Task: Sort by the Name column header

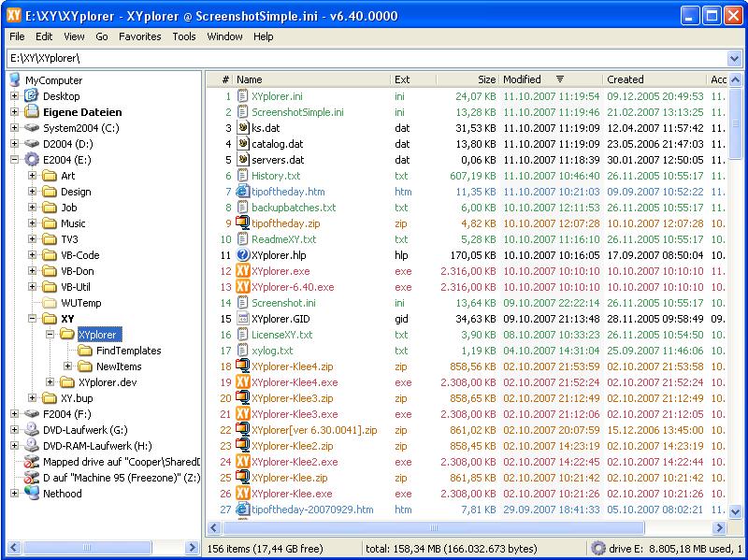Action: coord(311,79)
